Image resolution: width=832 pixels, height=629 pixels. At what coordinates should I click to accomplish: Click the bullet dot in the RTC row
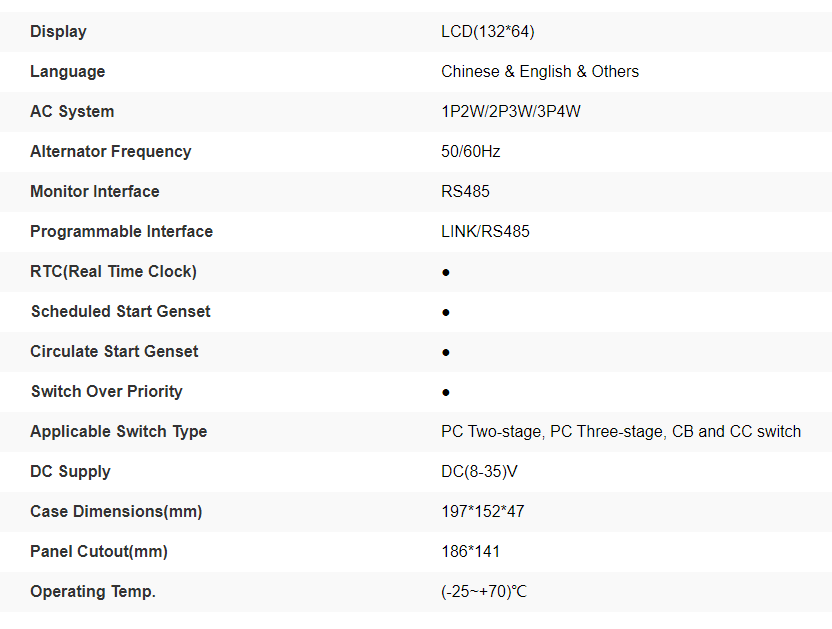pos(445,272)
